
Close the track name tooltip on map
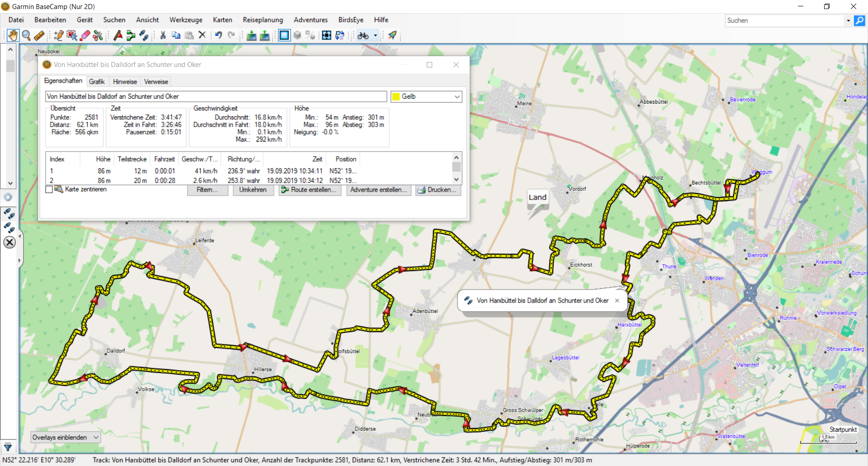click(x=617, y=300)
